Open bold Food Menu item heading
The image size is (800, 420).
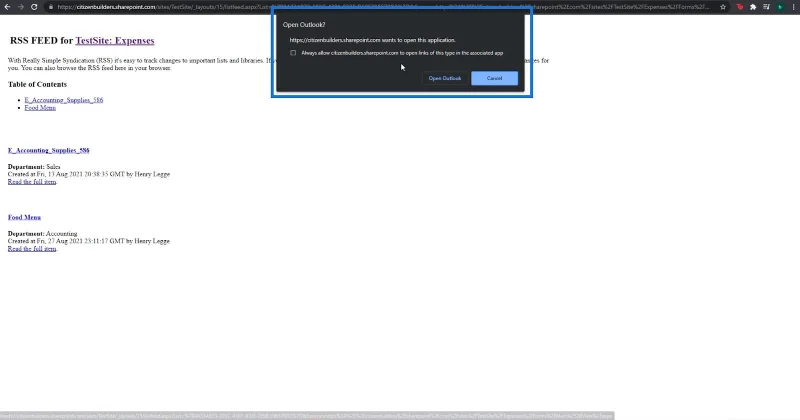24,217
